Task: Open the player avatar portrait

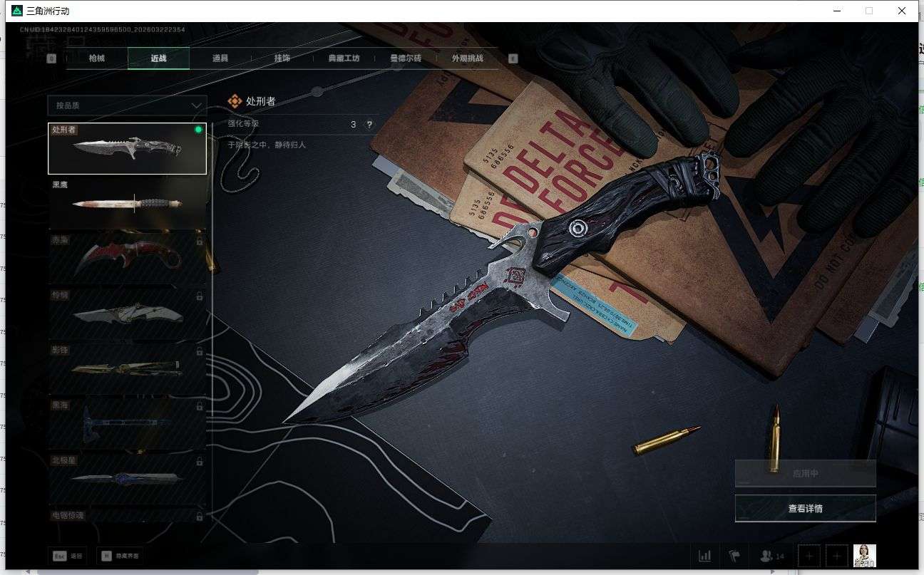Action: click(864, 556)
